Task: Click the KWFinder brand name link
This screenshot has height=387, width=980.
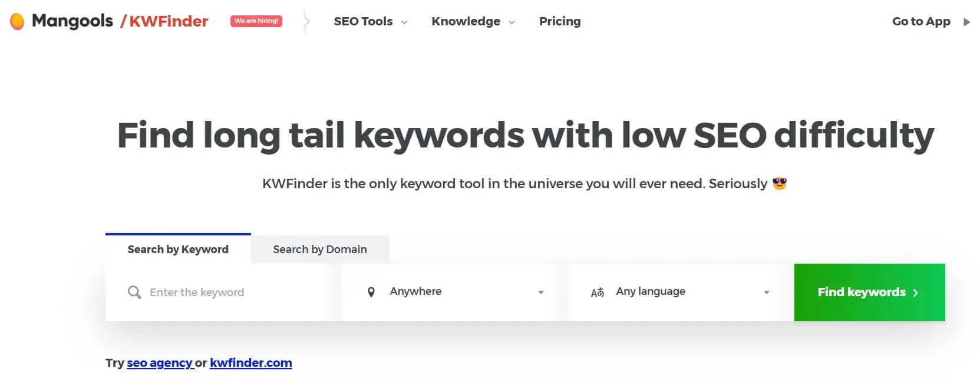Action: coord(169,21)
